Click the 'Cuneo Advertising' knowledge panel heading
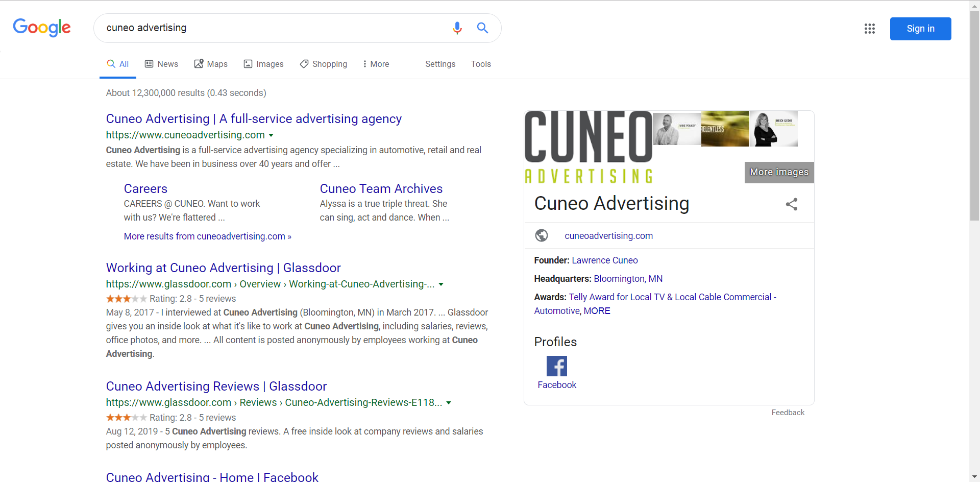This screenshot has height=482, width=980. [x=611, y=204]
